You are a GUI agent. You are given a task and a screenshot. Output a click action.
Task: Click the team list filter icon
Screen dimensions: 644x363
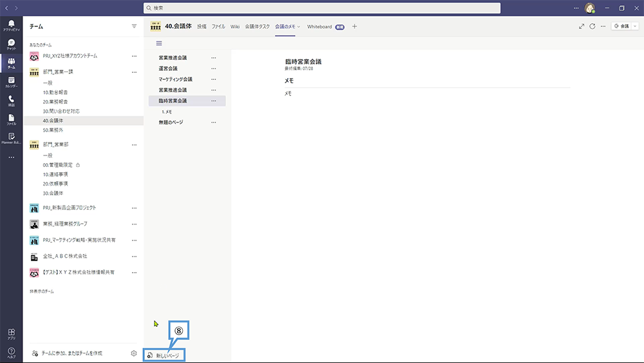click(134, 26)
